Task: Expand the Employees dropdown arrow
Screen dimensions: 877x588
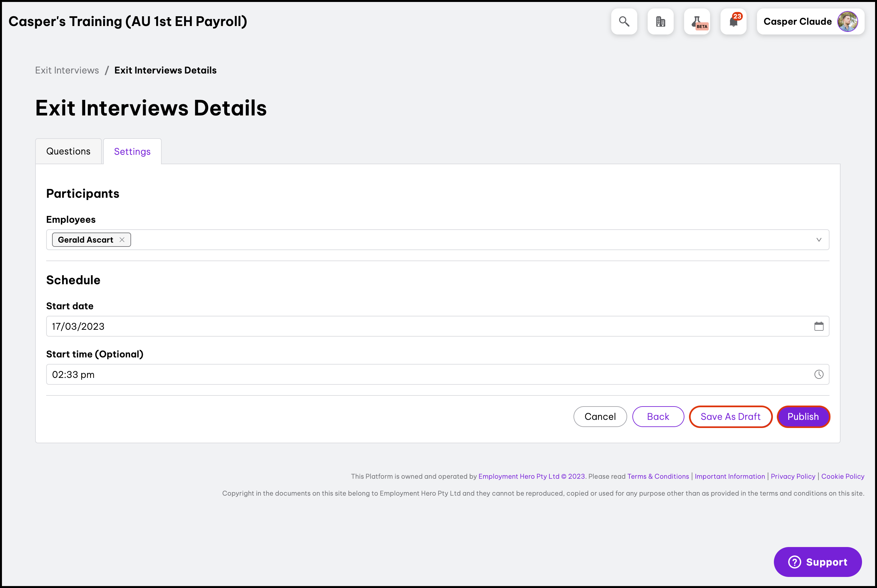Action: pyautogui.click(x=818, y=240)
